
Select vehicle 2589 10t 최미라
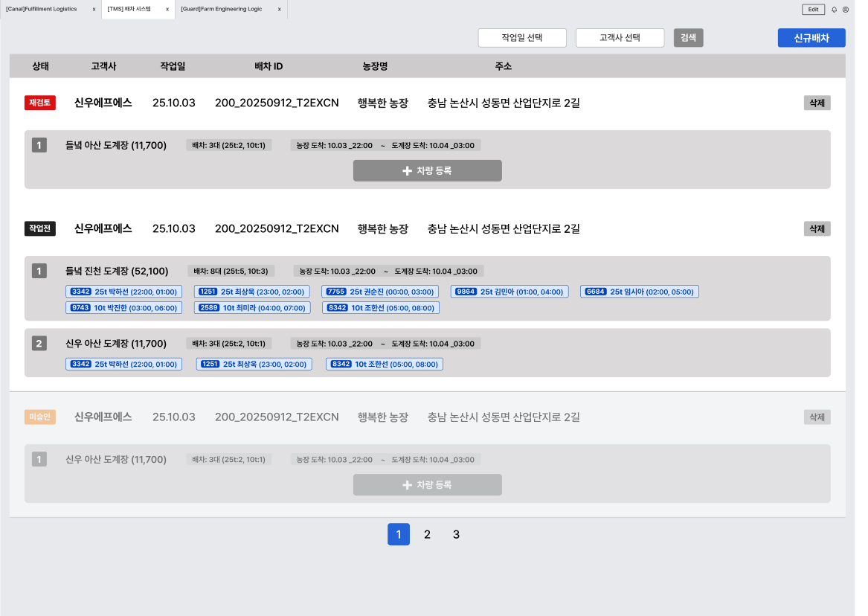[x=252, y=308]
